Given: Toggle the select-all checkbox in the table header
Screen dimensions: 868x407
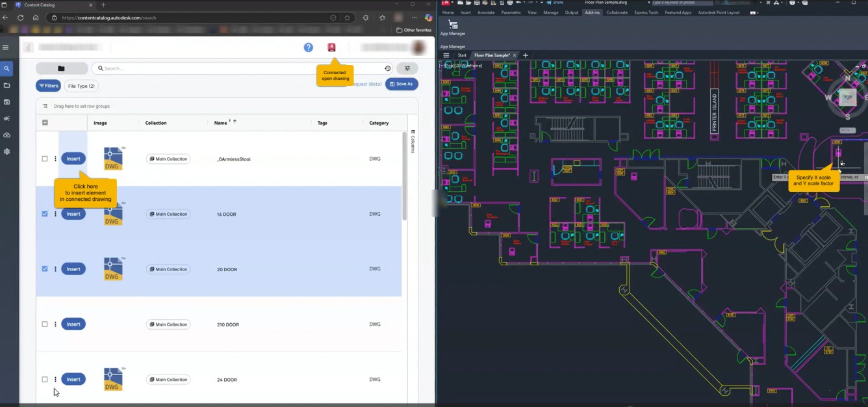Looking at the screenshot, I should pyautogui.click(x=45, y=123).
